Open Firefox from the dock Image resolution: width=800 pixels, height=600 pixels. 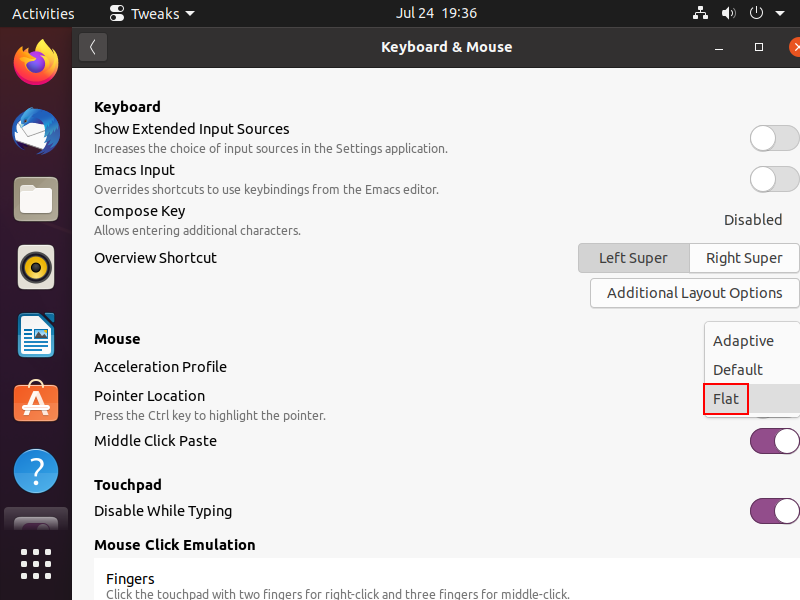click(x=36, y=63)
